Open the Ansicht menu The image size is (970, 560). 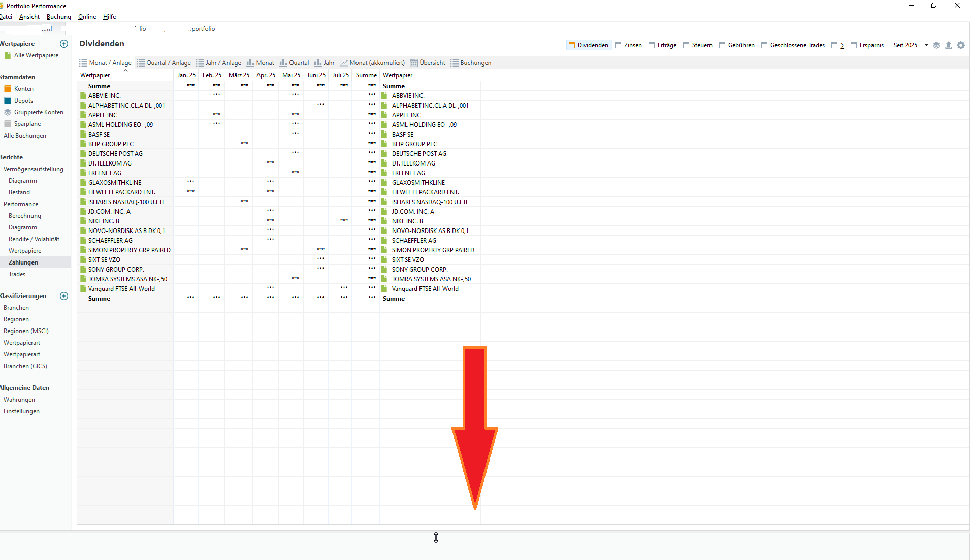pyautogui.click(x=29, y=17)
